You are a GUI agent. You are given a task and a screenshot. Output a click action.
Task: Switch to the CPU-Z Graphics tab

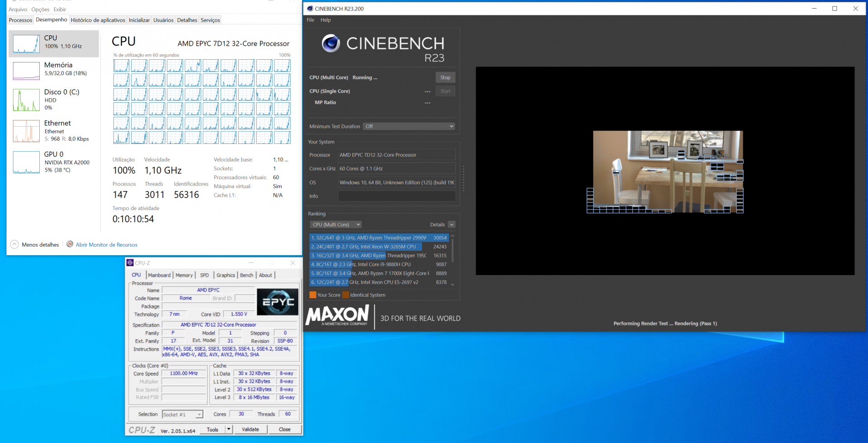pos(226,275)
